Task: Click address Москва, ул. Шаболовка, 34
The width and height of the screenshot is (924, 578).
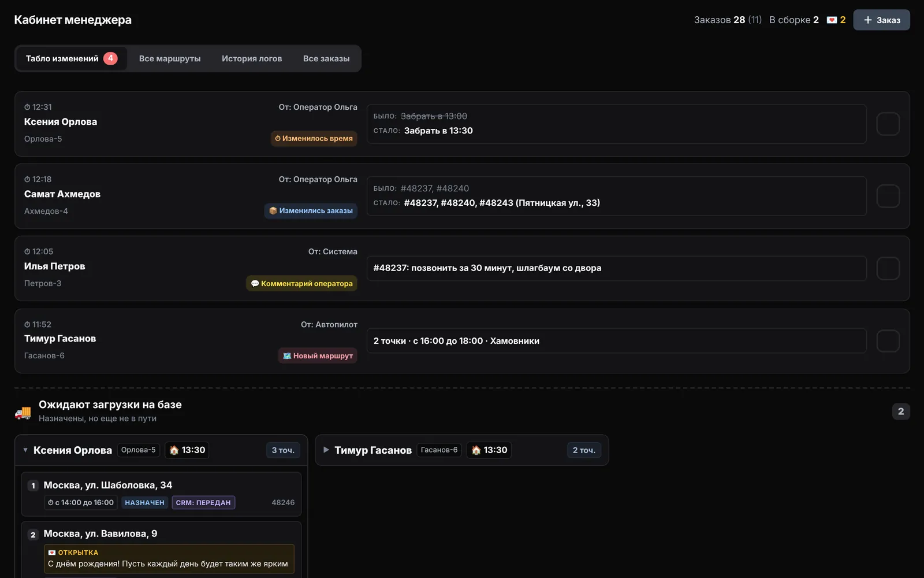Action: (x=108, y=485)
